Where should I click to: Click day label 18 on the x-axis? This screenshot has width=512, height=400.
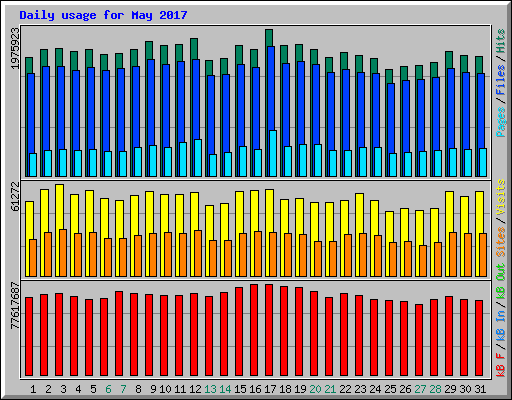click(x=285, y=389)
